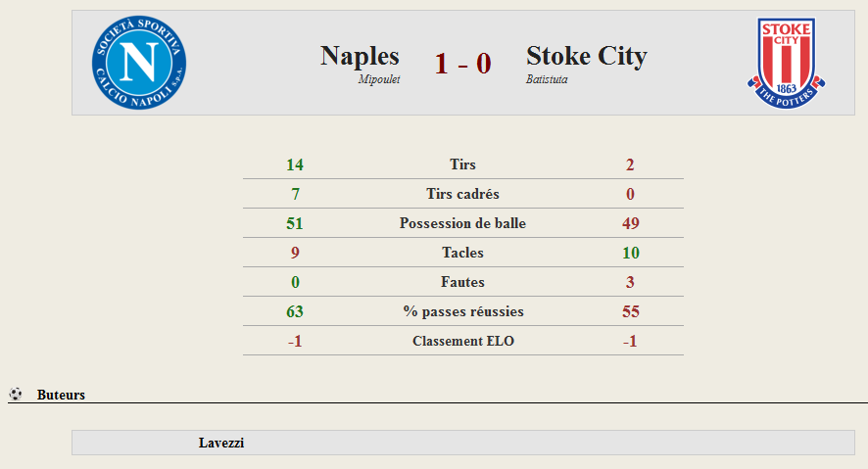Viewport: 868px width, 469px height.
Task: Select manager name Batistuta
Action: pyautogui.click(x=547, y=79)
